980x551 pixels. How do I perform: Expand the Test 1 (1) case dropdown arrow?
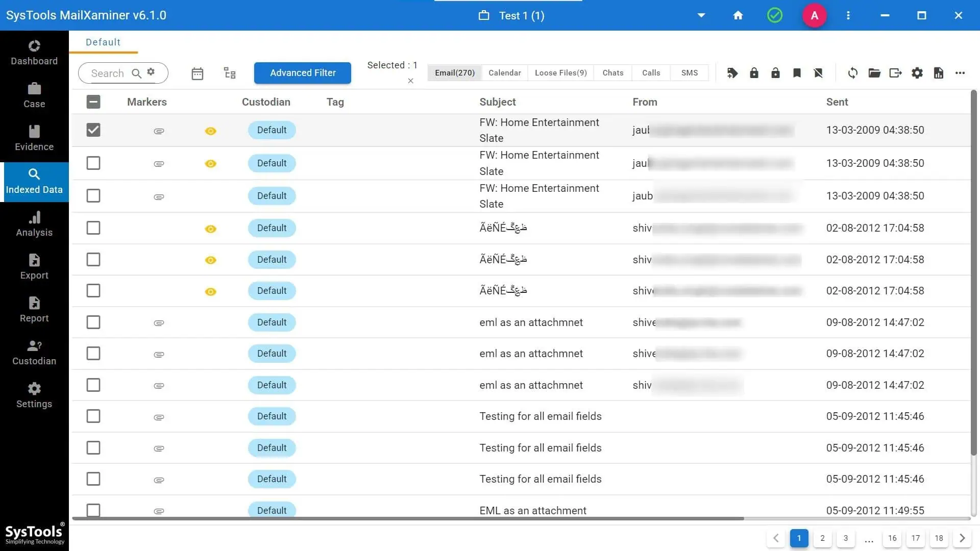point(701,15)
